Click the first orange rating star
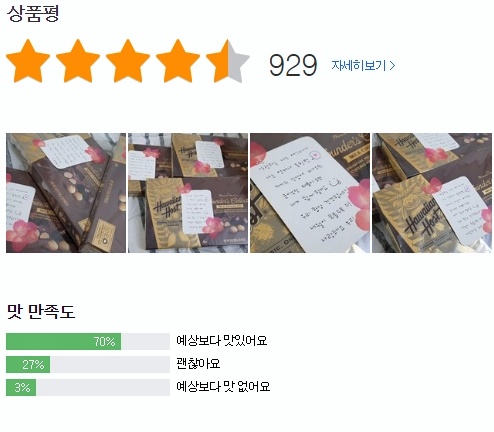 coord(28,61)
